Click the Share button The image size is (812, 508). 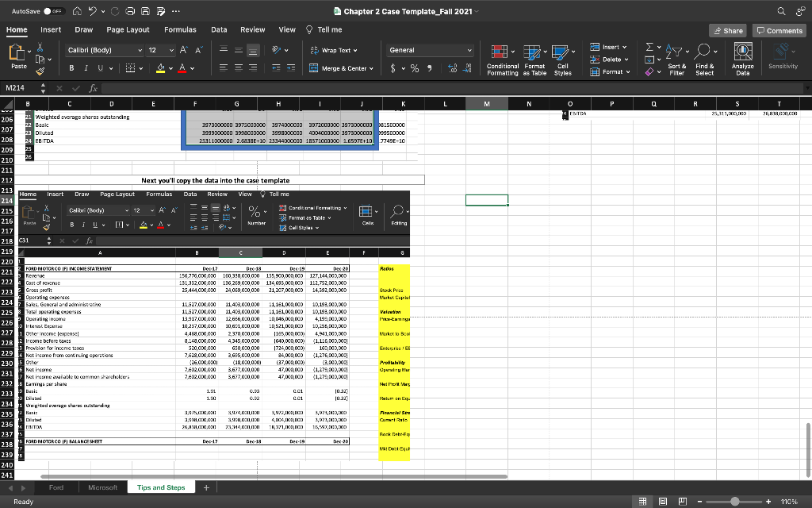pos(727,30)
